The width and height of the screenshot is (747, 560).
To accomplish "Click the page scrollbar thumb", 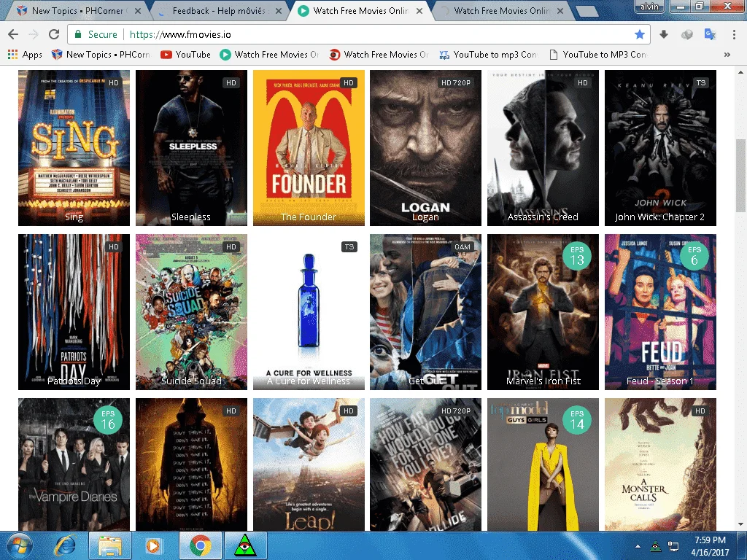I will pyautogui.click(x=740, y=175).
